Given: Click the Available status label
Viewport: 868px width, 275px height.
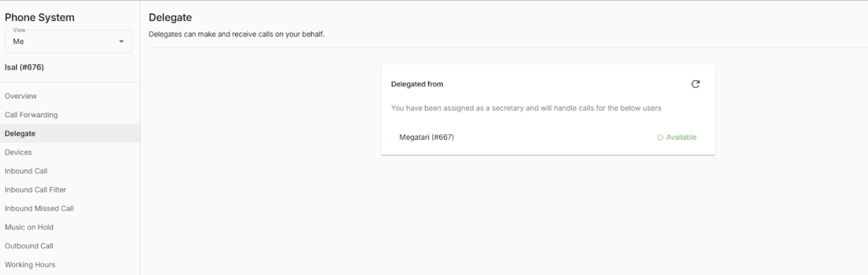Looking at the screenshot, I should click(681, 137).
